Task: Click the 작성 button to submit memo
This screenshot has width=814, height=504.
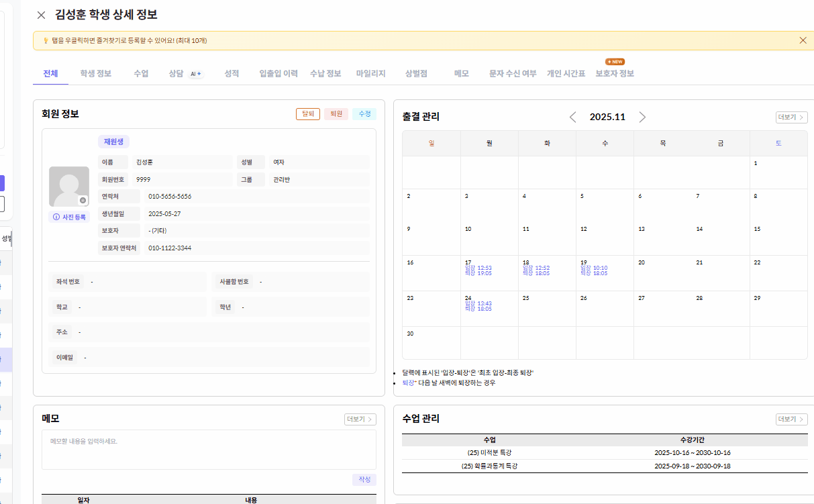Action: (x=364, y=480)
